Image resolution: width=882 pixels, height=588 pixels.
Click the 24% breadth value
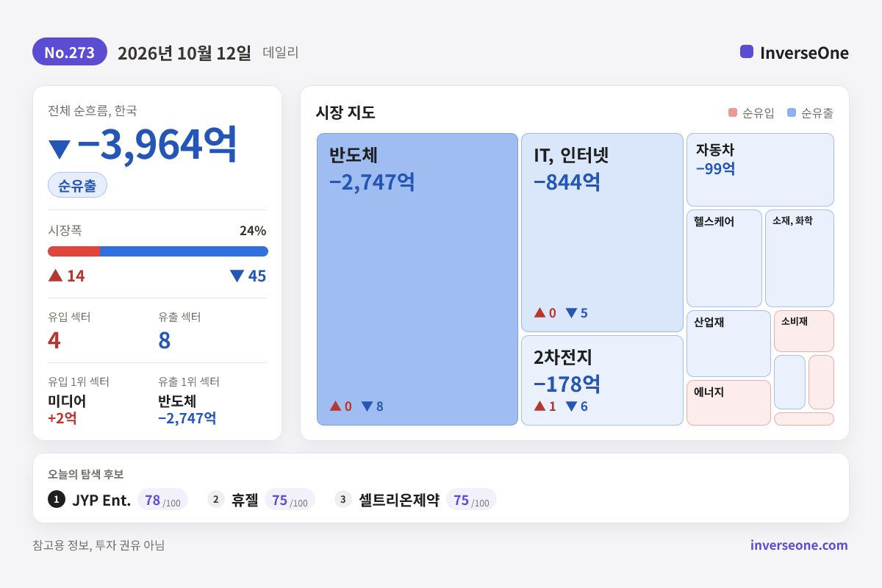pos(253,230)
